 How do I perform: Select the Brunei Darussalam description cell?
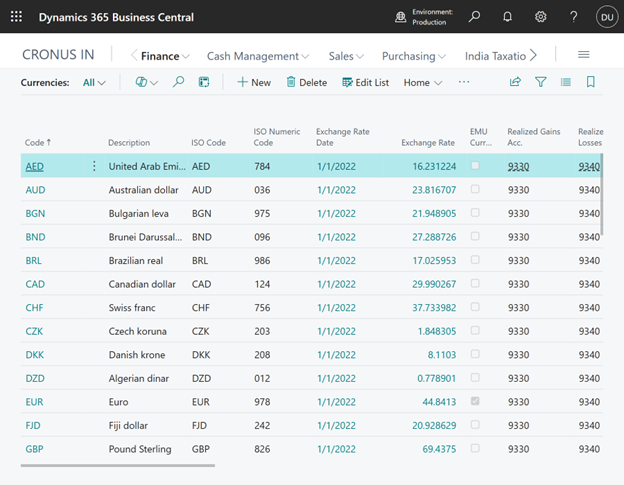pyautogui.click(x=145, y=237)
